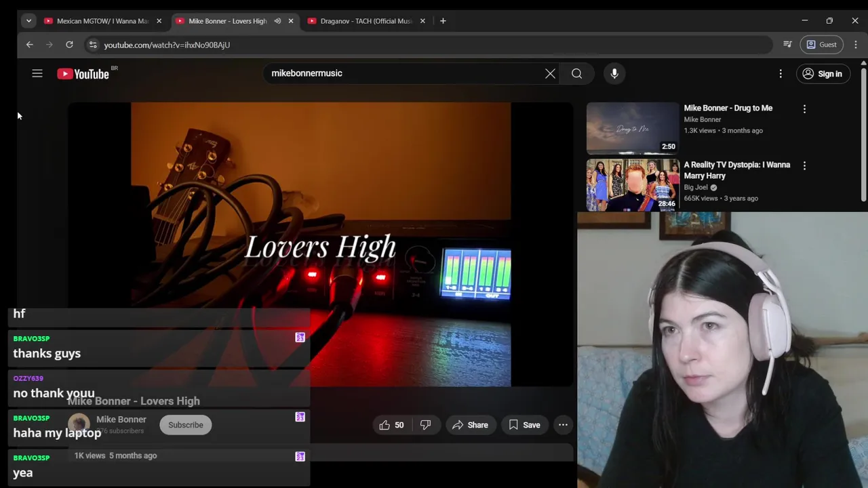This screenshot has width=868, height=488.
Task: Clear the search box with X
Action: [x=550, y=73]
